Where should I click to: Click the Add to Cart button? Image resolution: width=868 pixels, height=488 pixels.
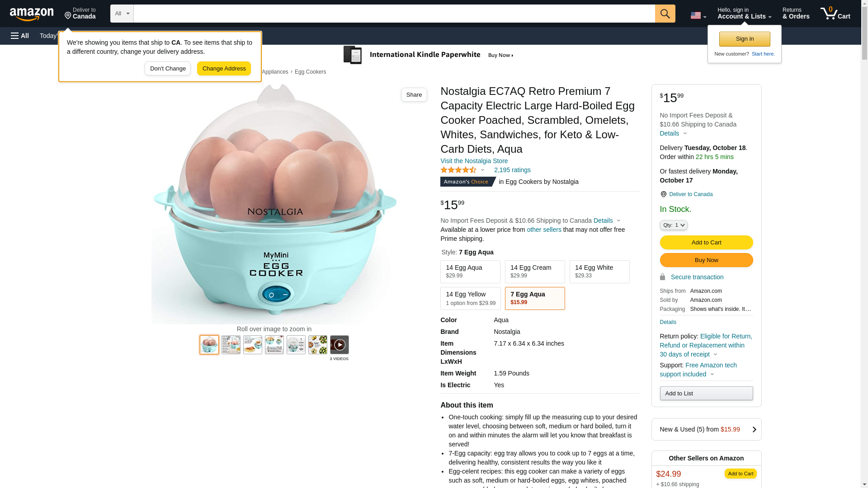tap(706, 242)
